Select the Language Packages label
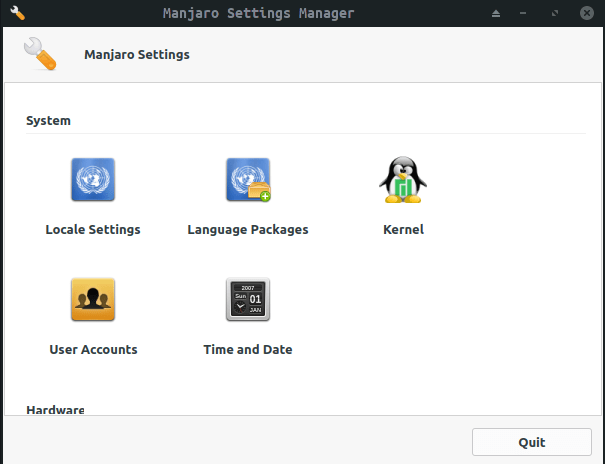Screen dimensions: 605x464 coord(248,230)
